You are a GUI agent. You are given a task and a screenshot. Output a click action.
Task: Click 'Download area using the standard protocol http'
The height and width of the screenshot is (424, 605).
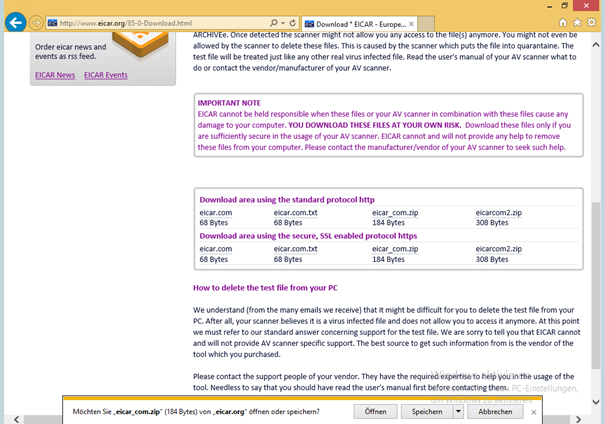(287, 200)
